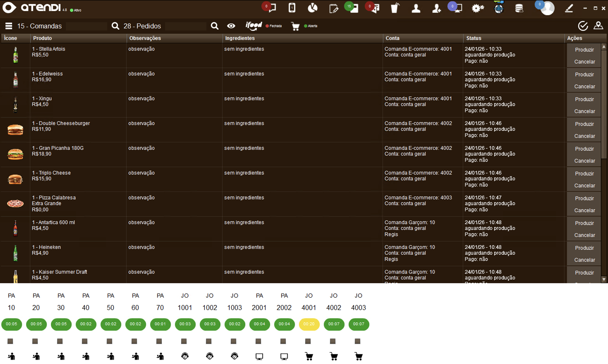Select the Status column header
This screenshot has width=608, height=364.
pos(474,38)
